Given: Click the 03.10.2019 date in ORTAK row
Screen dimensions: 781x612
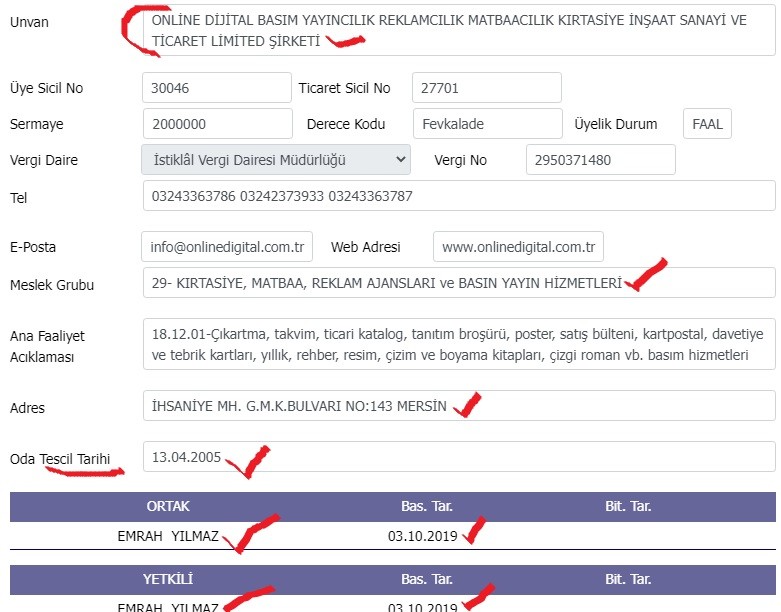Looking at the screenshot, I should [x=422, y=536].
